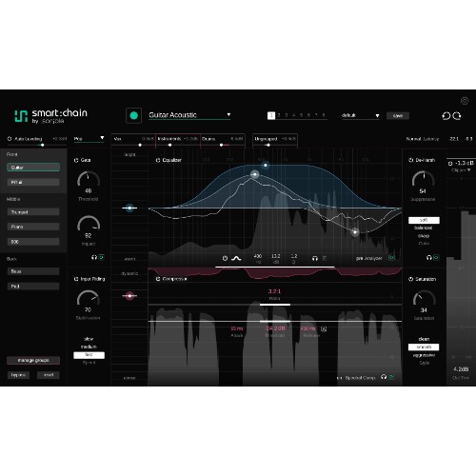Toggle the Equalizer module power

coord(158,160)
